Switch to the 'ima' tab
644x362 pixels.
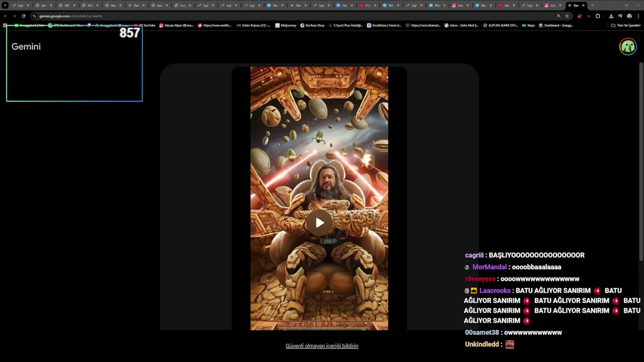182,6
